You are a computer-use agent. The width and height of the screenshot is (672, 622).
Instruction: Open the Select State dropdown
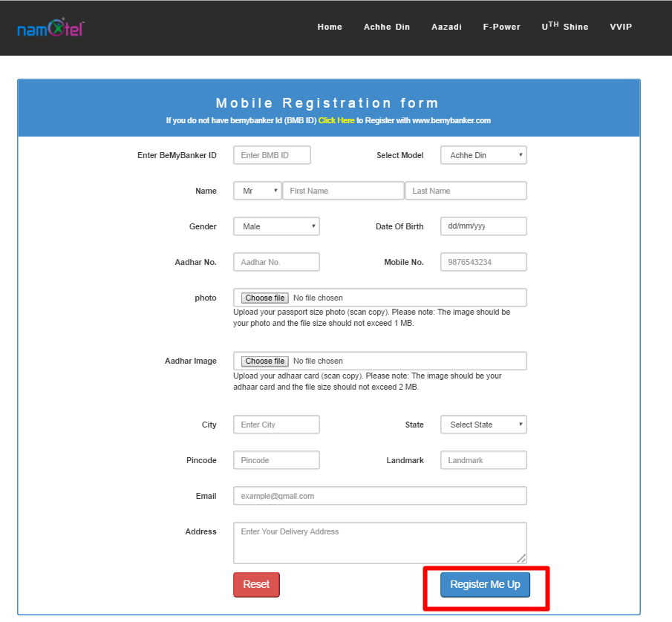point(483,424)
